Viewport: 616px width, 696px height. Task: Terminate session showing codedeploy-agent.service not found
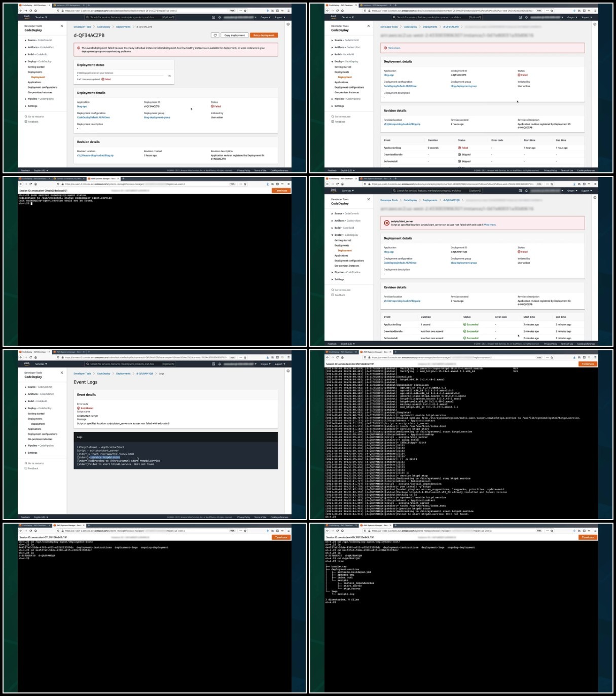[281, 191]
